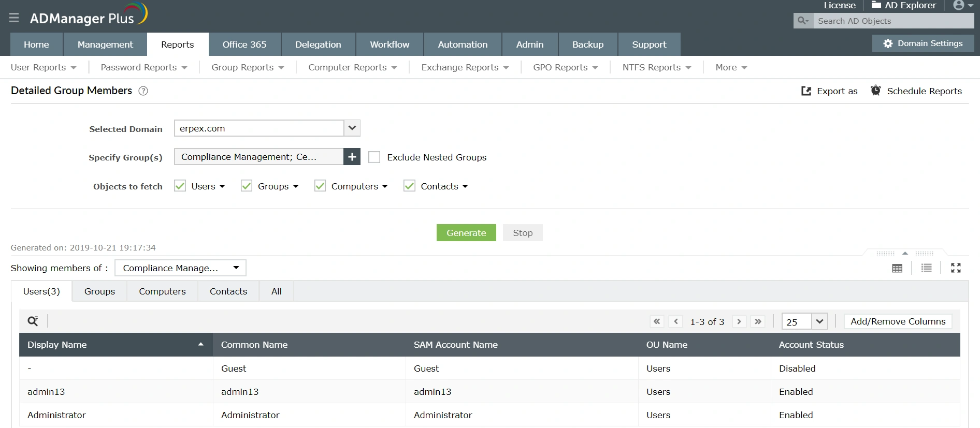Click the AD Explorer folder icon
The height and width of the screenshot is (428, 980).
[x=876, y=5]
